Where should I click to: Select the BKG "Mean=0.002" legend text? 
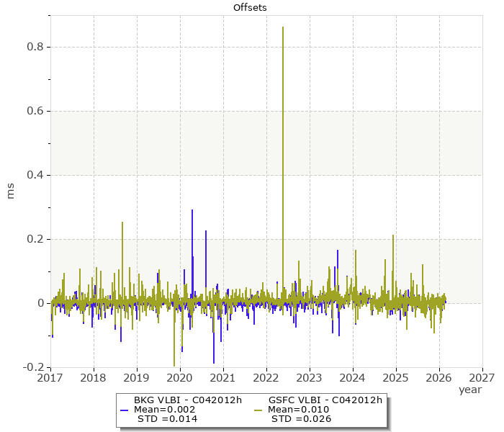tap(166, 409)
